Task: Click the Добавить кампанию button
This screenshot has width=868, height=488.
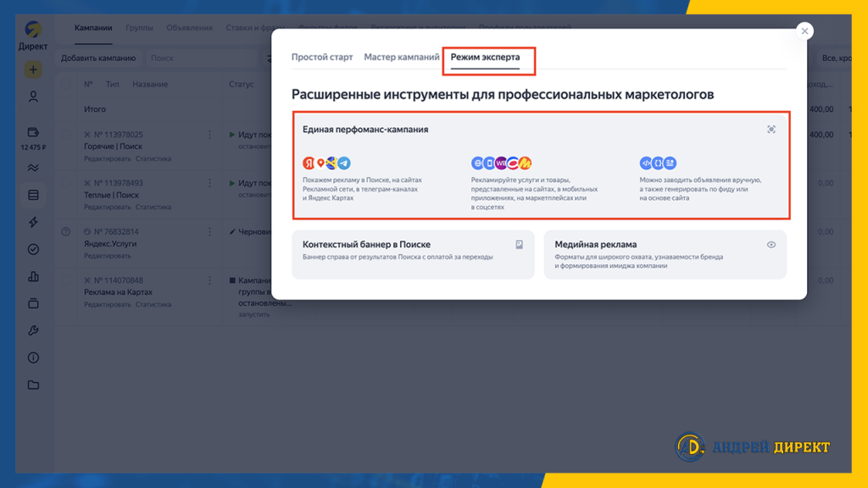Action: (x=98, y=58)
